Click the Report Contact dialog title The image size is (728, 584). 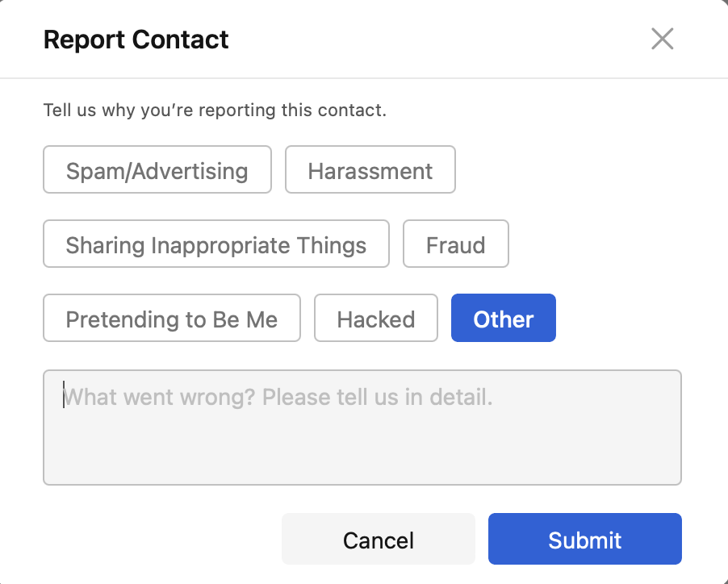click(136, 40)
